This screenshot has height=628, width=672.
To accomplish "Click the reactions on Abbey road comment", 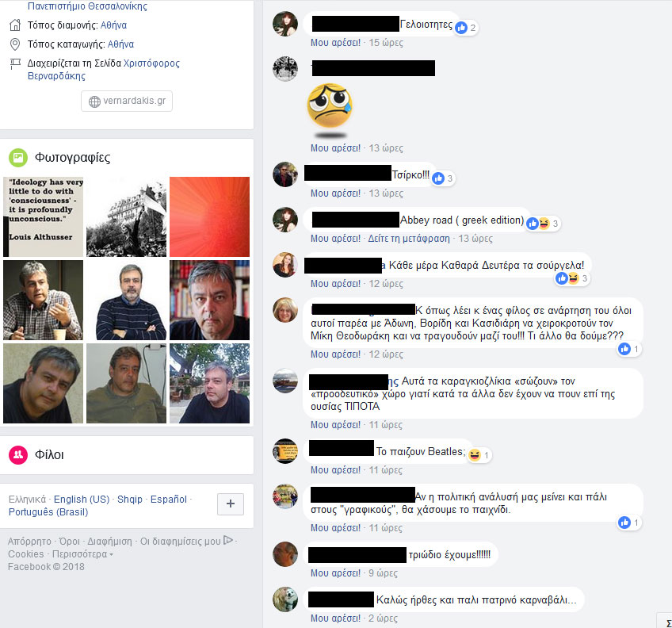I will [543, 224].
